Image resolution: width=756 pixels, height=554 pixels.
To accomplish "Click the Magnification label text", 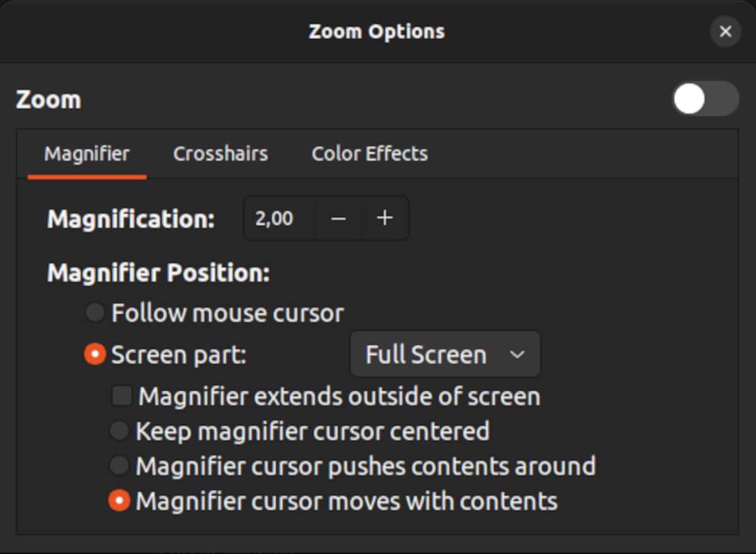I will pyautogui.click(x=131, y=219).
